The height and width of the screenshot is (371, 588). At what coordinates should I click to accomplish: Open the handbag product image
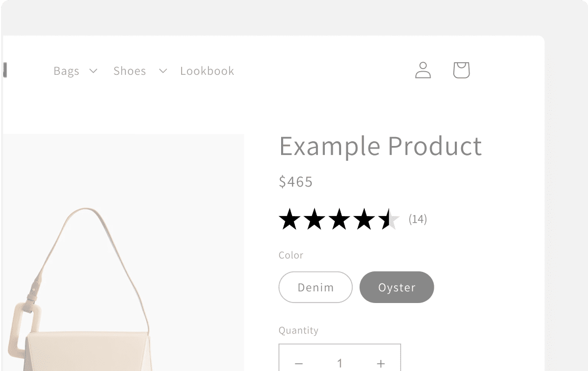click(123, 252)
